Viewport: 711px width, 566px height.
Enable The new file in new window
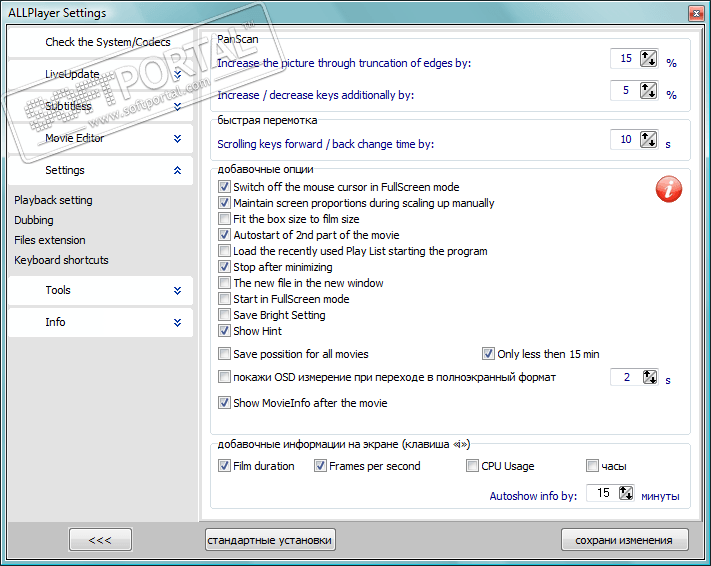click(224, 283)
